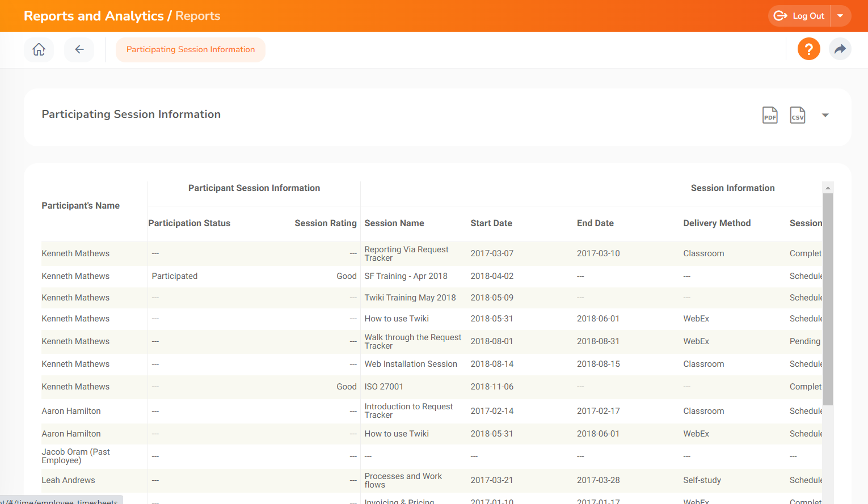Expand the report options dropdown arrow

pos(825,115)
